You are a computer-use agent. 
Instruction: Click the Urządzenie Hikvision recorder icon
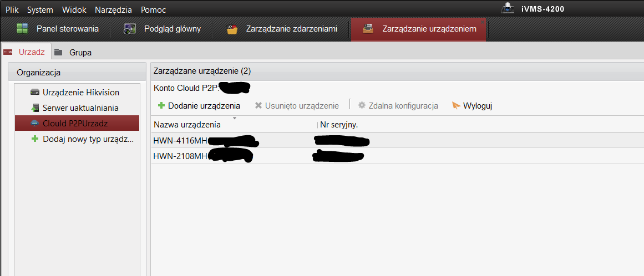(x=35, y=92)
